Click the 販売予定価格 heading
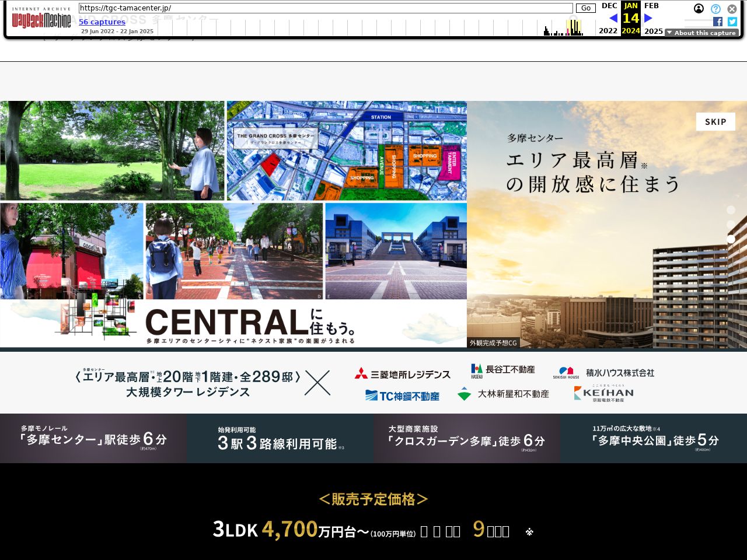Screen dimensions: 747x560 pos(373,499)
